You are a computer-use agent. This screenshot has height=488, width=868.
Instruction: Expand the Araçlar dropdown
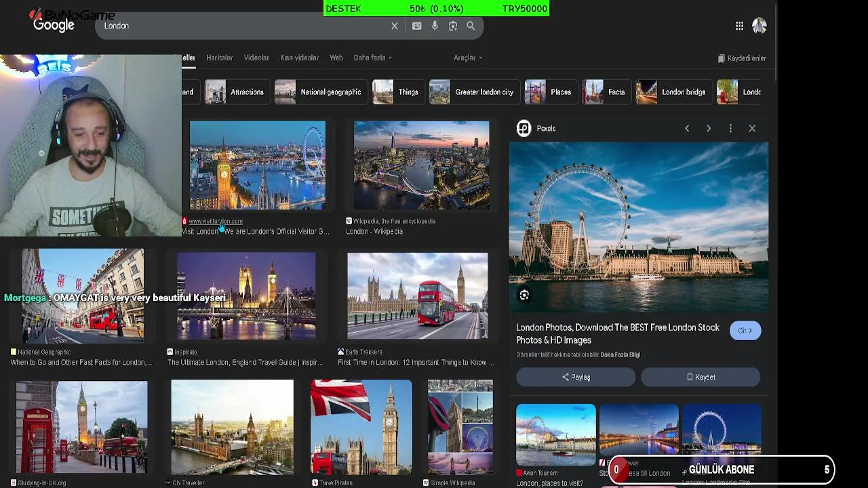tap(468, 58)
